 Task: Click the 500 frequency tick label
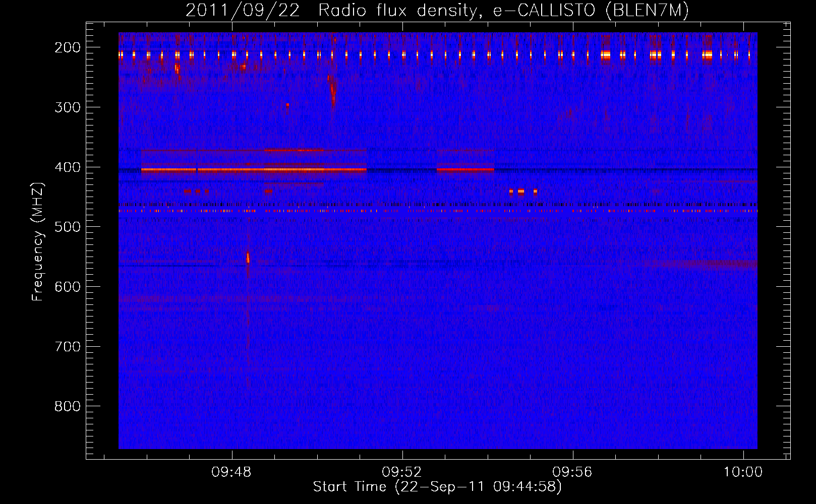tap(67, 227)
